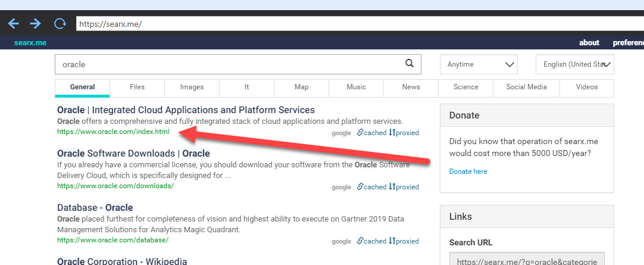The image size is (644, 265).
Task: Click the Links panel heading
Action: [461, 217]
